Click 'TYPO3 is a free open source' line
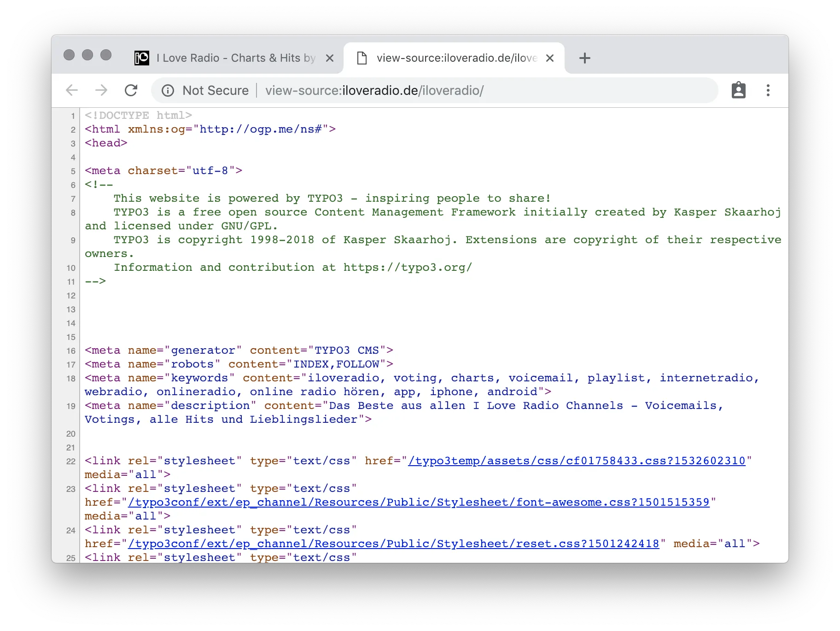 click(x=433, y=219)
